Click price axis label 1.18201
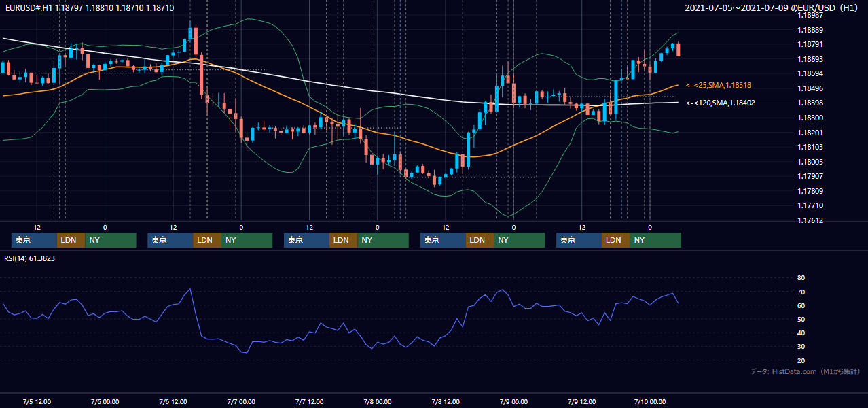The height and width of the screenshot is (408, 868). tap(810, 133)
